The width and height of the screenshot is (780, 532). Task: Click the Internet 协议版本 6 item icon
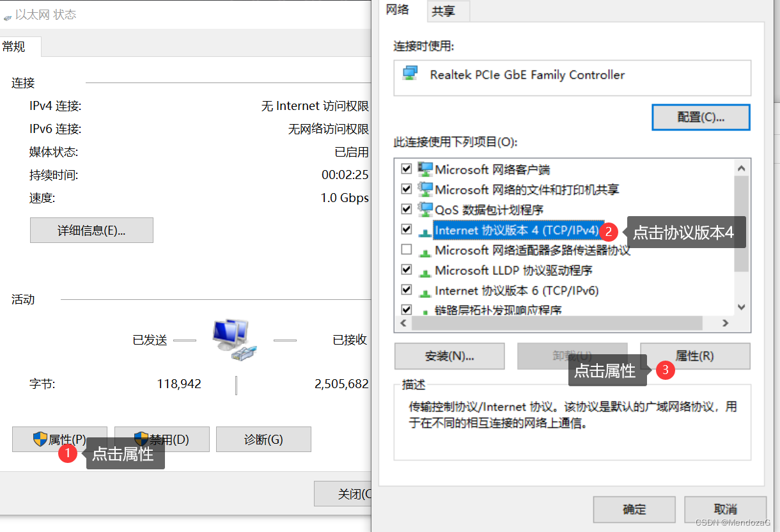click(x=425, y=292)
